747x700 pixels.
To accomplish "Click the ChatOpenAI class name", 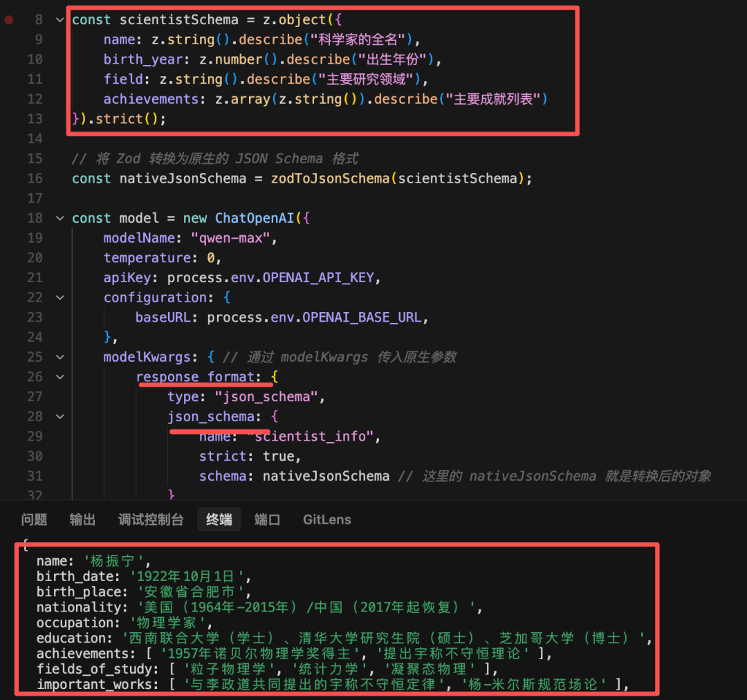I will (x=255, y=219).
